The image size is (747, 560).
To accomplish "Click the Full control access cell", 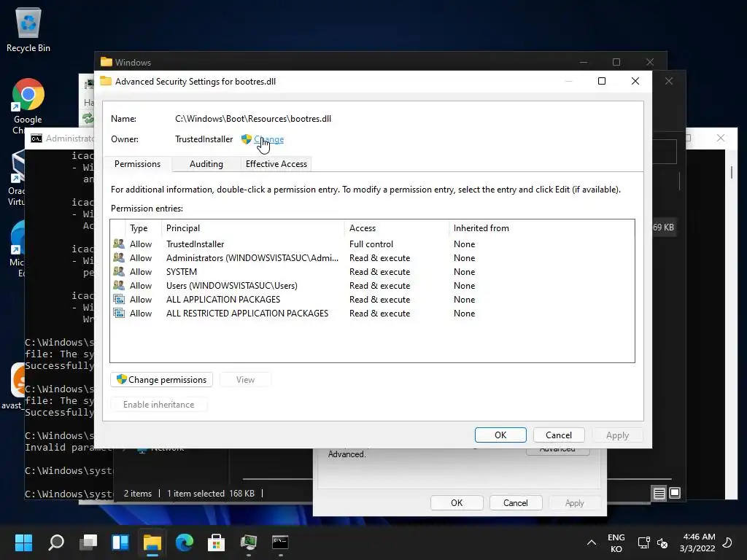I will coord(371,244).
